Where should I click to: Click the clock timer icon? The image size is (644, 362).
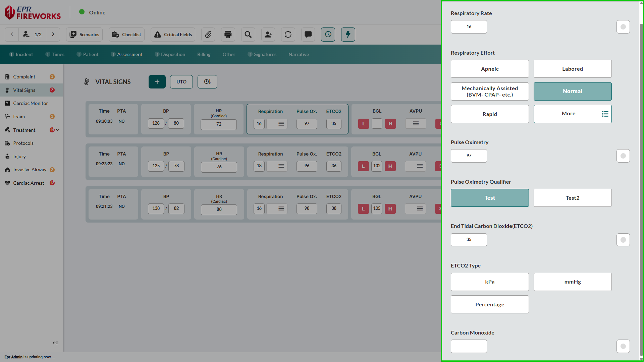(328, 35)
